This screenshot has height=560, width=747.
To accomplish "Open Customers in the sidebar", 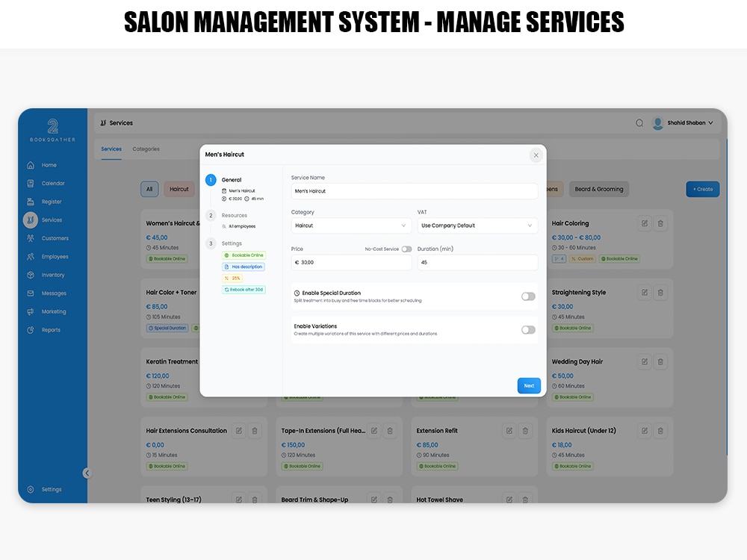I will [48, 239].
